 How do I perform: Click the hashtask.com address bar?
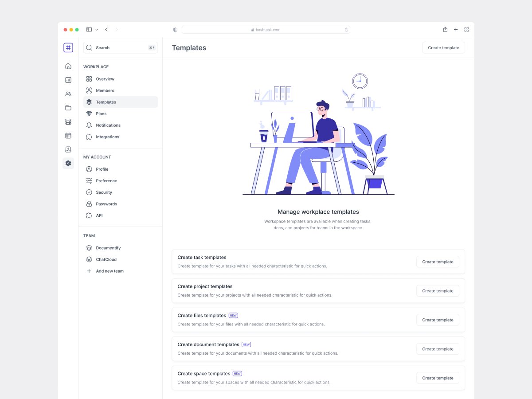pyautogui.click(x=266, y=30)
